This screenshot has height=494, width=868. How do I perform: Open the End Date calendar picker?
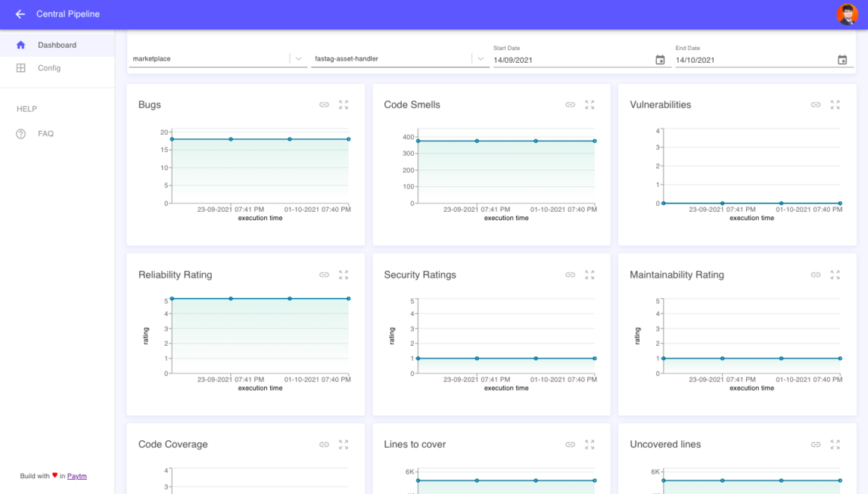[x=842, y=60]
